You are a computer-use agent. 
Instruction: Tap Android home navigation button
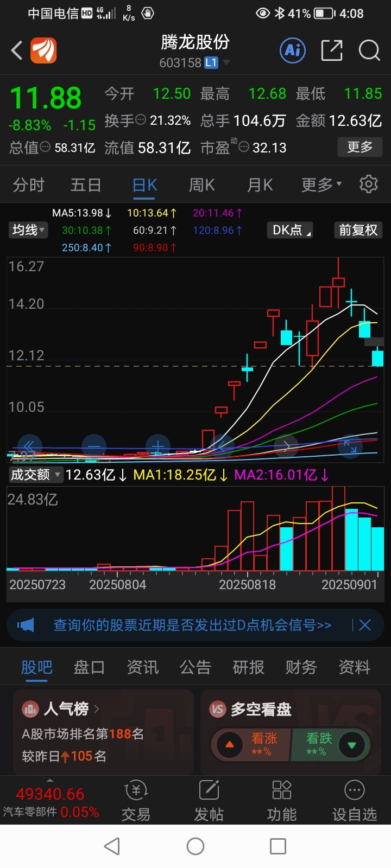click(195, 846)
